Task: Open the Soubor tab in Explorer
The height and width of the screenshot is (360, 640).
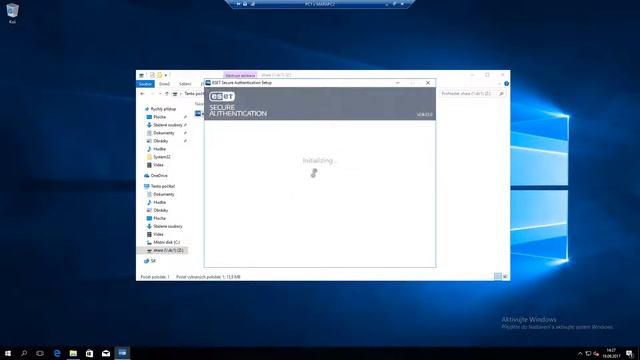Action: 145,84
